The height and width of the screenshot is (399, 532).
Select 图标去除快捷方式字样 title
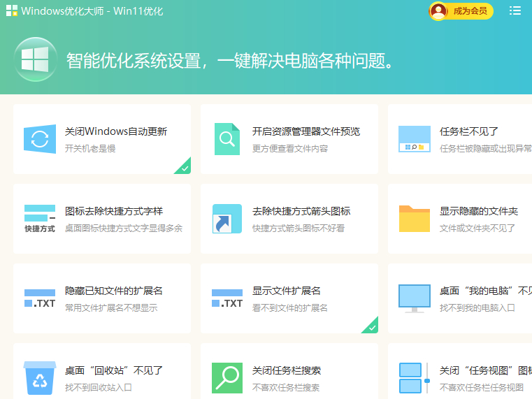114,211
